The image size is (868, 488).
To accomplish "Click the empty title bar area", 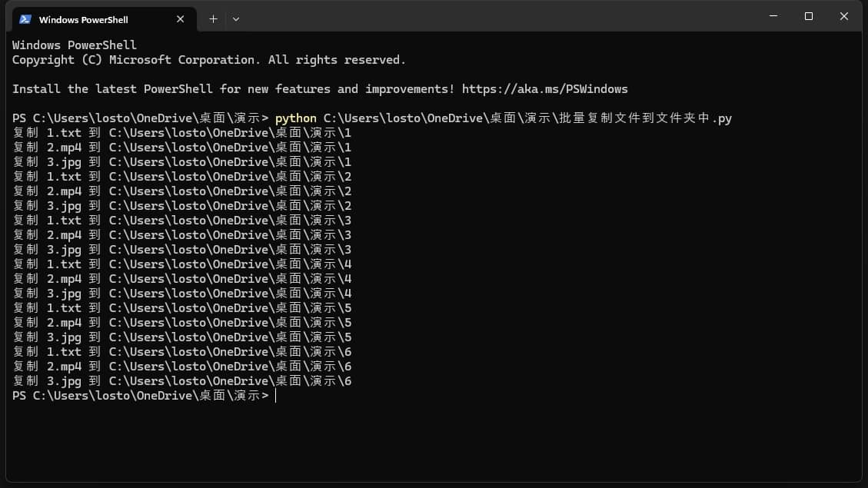I will pos(500,17).
